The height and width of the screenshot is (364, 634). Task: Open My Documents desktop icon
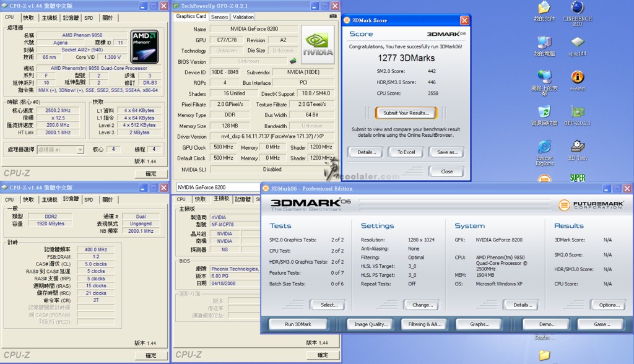click(545, 11)
